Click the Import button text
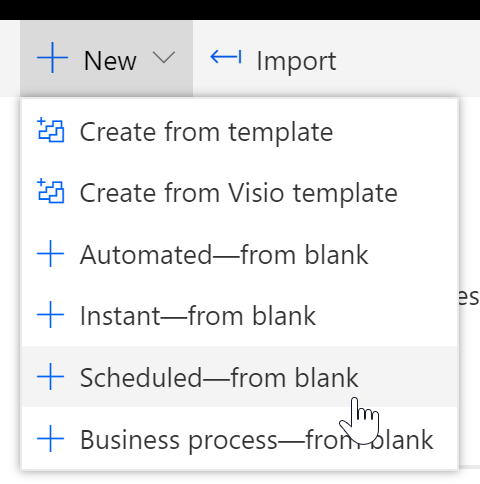The height and width of the screenshot is (484, 480). click(x=296, y=61)
